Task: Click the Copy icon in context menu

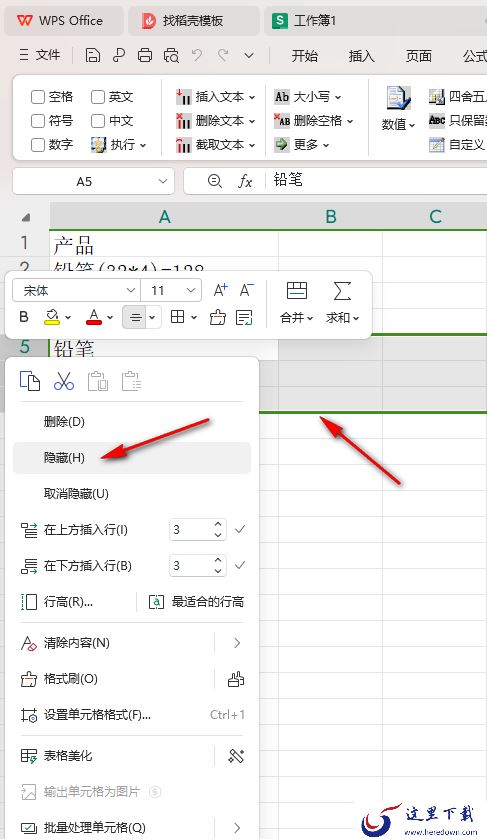Action: point(30,381)
